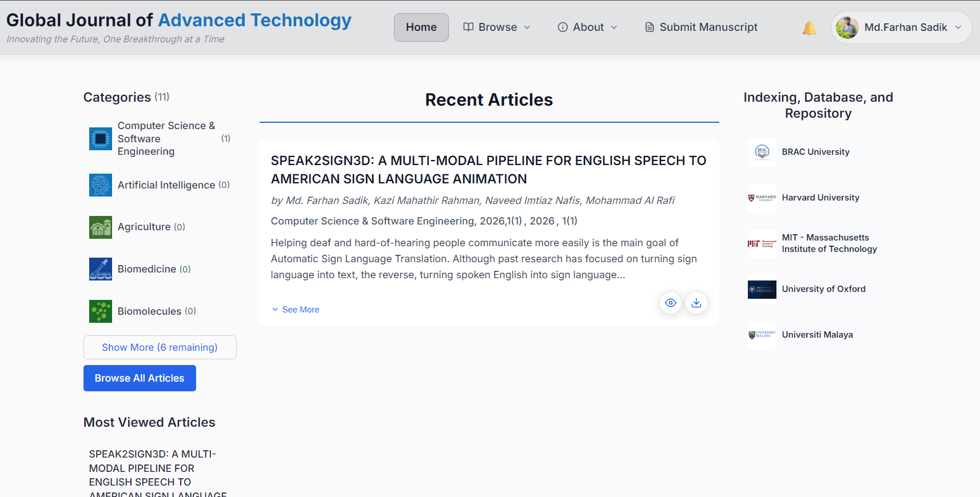Click the Artificial Intelligence category icon
Image resolution: width=980 pixels, height=497 pixels.
[101, 185]
